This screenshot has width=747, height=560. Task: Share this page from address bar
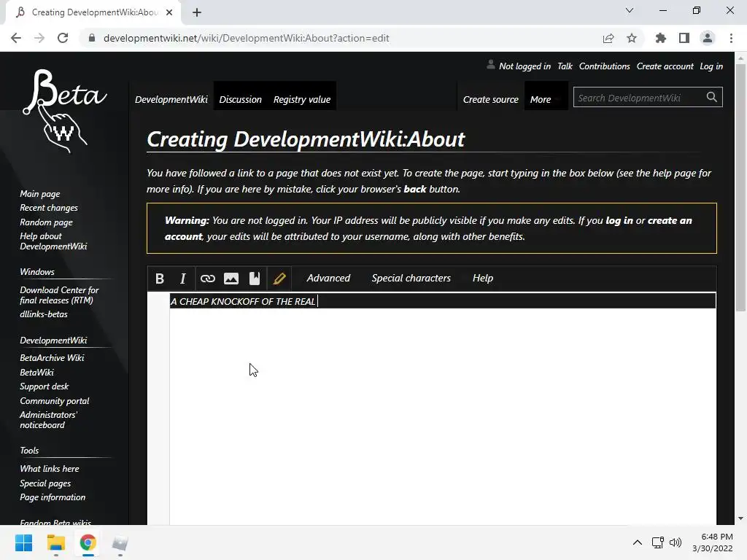[608, 38]
